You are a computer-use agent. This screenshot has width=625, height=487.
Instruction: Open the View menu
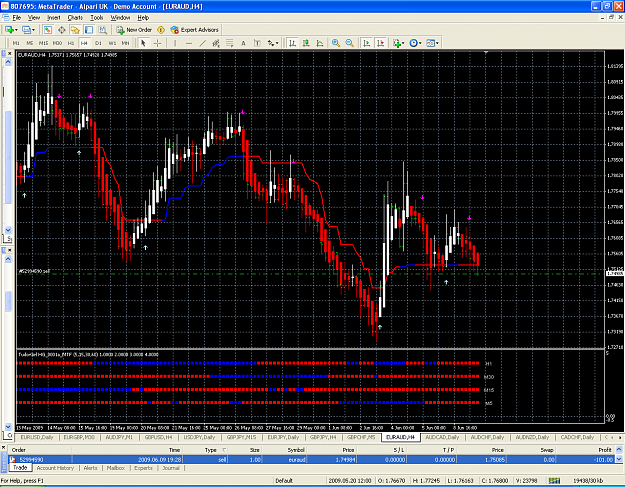(34, 18)
